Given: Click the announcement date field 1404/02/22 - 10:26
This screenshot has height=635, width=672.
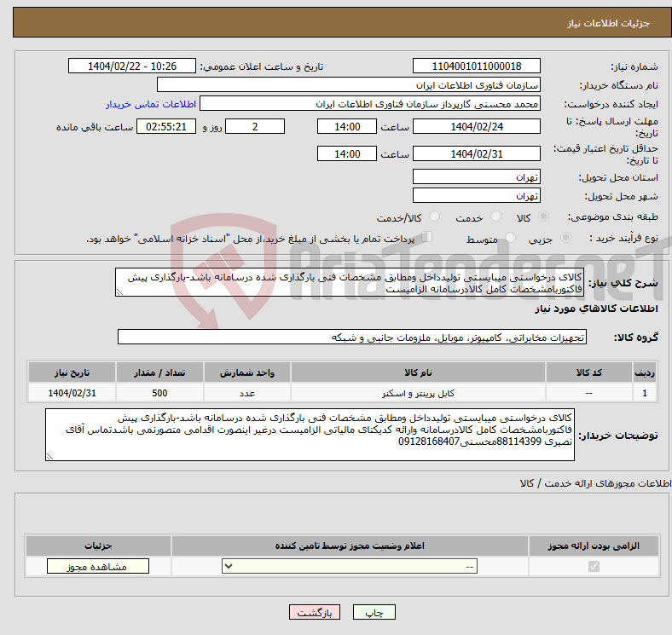Looking at the screenshot, I should 131,66.
